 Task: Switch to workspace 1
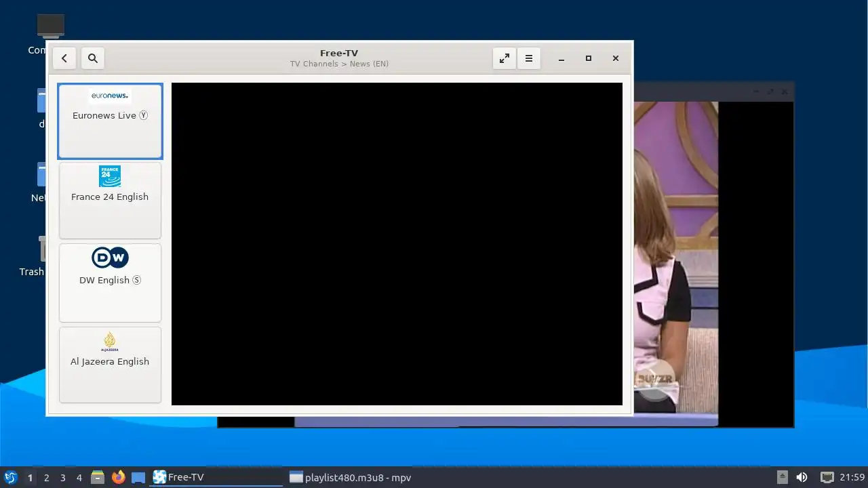(x=30, y=477)
